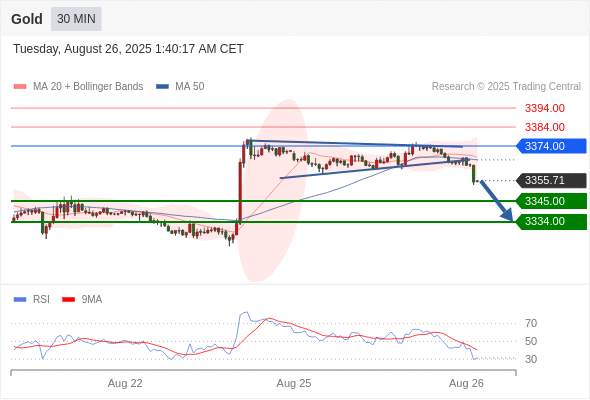Click the pink MA 20 legend swatch
This screenshot has width=590, height=400.
tap(20, 87)
